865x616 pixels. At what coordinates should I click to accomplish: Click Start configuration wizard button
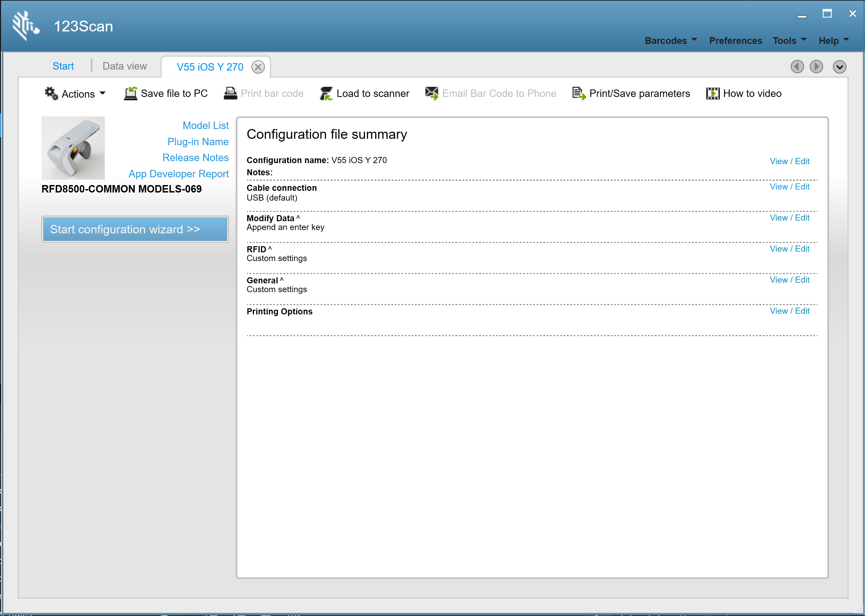pos(135,229)
